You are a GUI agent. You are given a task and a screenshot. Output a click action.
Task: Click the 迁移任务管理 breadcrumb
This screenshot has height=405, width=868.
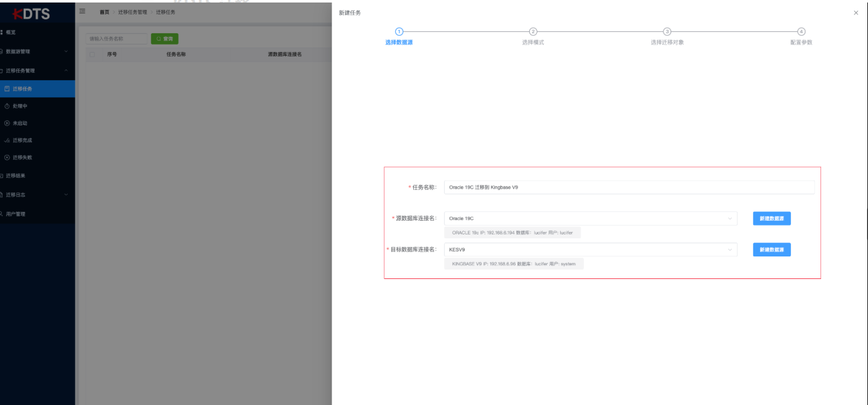[x=132, y=12]
